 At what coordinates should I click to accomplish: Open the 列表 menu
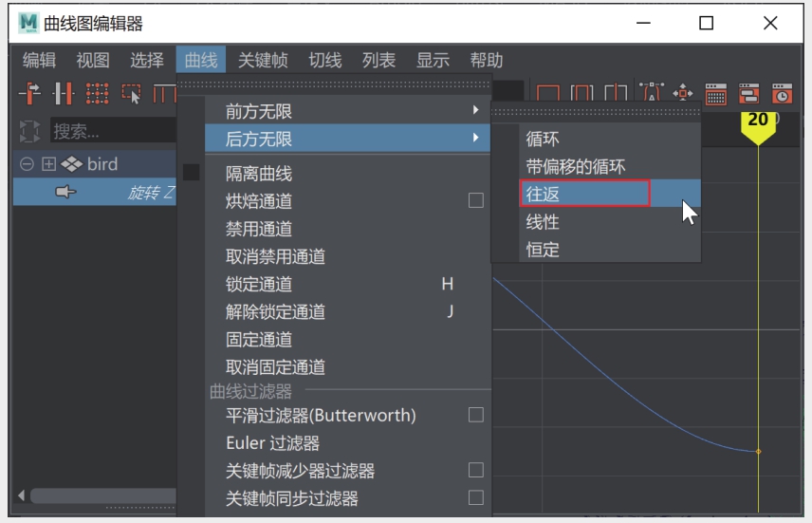(379, 60)
